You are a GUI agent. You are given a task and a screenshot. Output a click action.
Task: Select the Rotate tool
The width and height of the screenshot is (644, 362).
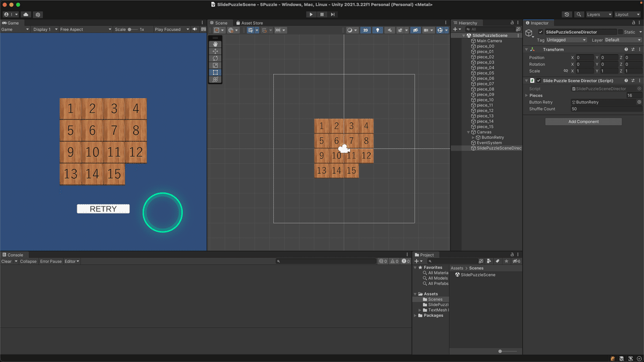coord(215,57)
